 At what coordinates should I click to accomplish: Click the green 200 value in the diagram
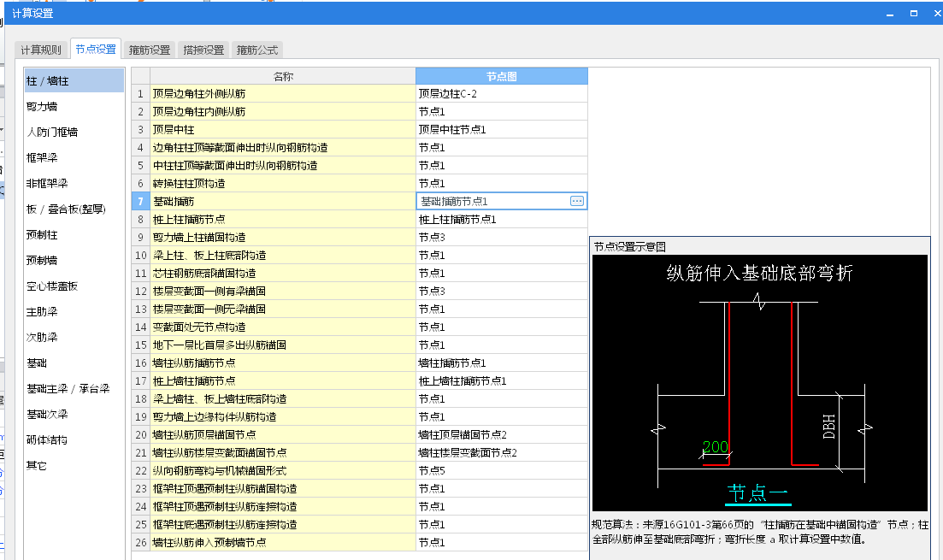(716, 447)
